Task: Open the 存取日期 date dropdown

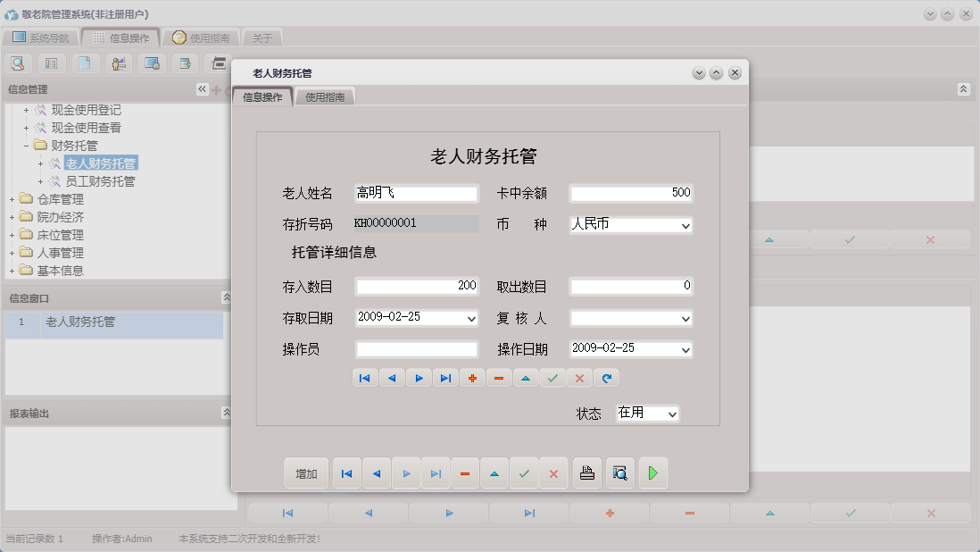Action: click(471, 318)
